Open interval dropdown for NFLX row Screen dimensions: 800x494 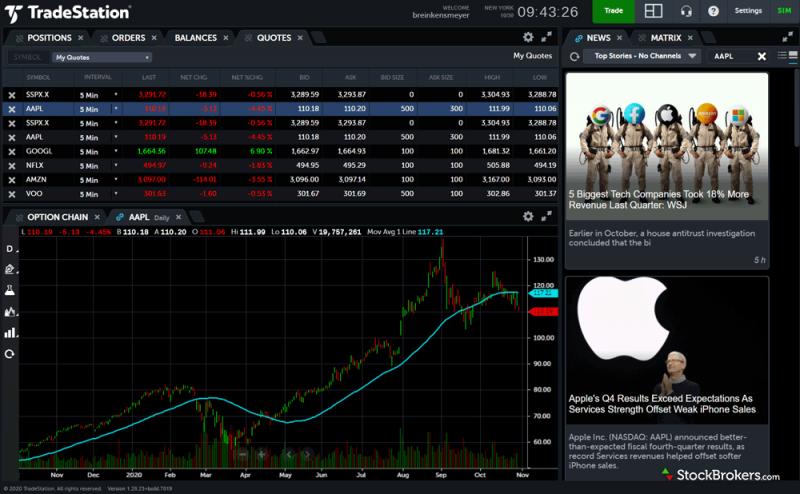116,166
